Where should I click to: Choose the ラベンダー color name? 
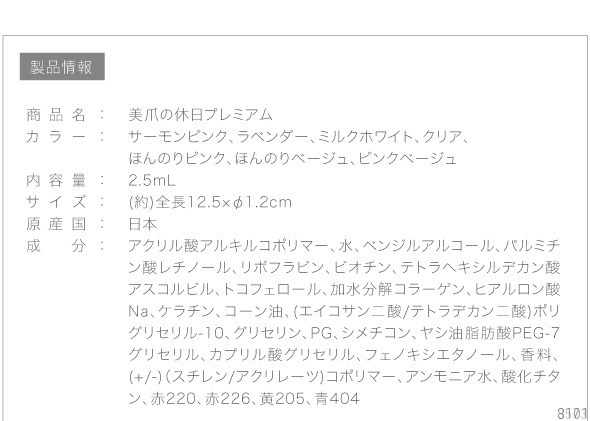(x=273, y=136)
